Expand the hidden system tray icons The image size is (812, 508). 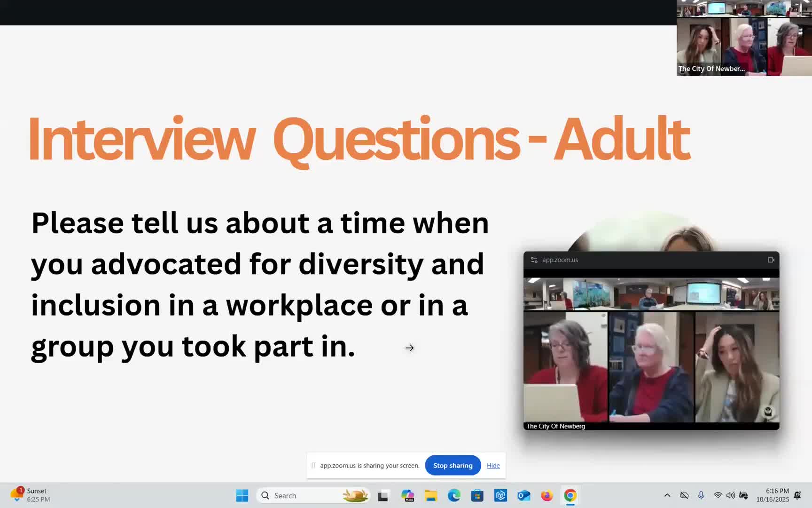667,495
